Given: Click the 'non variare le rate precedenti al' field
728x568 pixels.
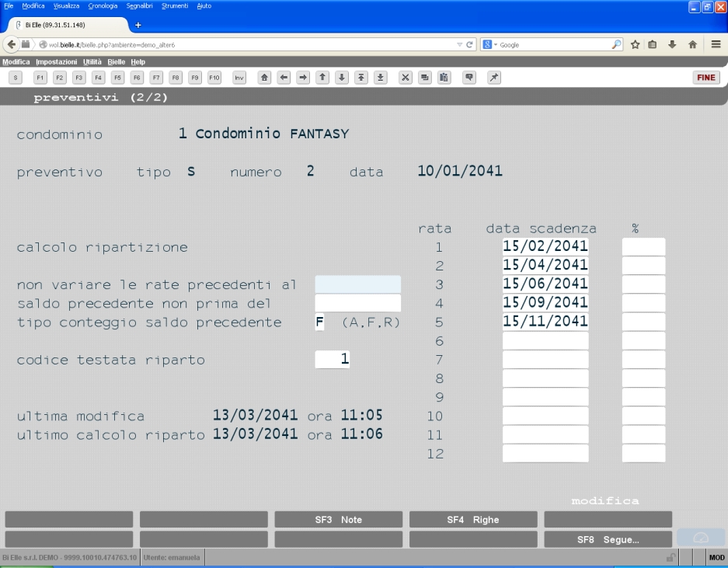Looking at the screenshot, I should 358,284.
